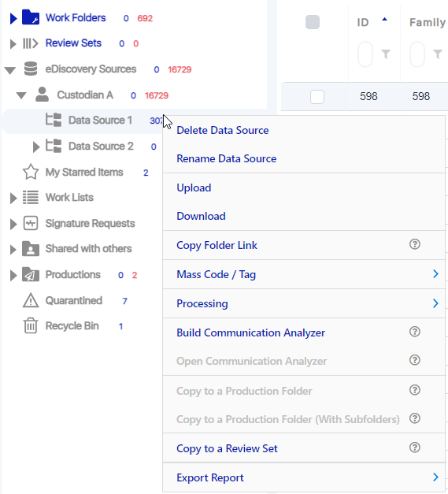Check the checkbox for row 598
448x494 pixels.
(x=317, y=97)
